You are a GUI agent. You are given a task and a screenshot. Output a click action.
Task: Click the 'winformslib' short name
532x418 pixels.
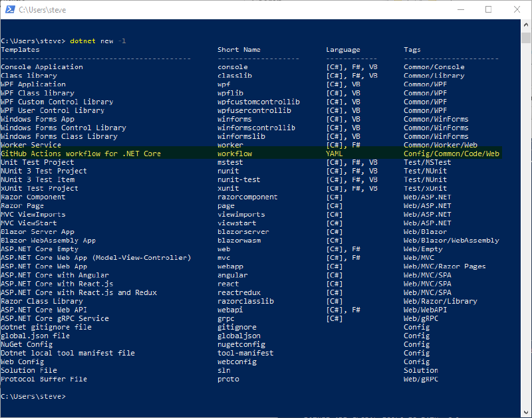(x=241, y=137)
